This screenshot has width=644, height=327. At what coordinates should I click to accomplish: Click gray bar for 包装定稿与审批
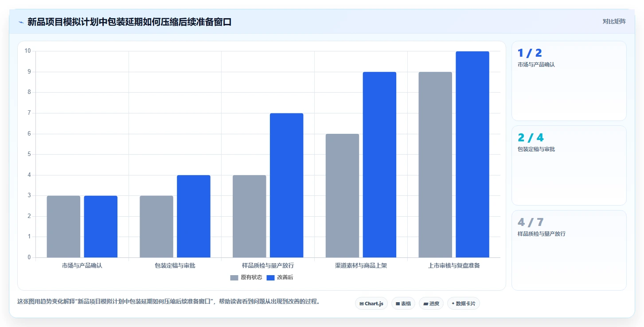tap(156, 226)
